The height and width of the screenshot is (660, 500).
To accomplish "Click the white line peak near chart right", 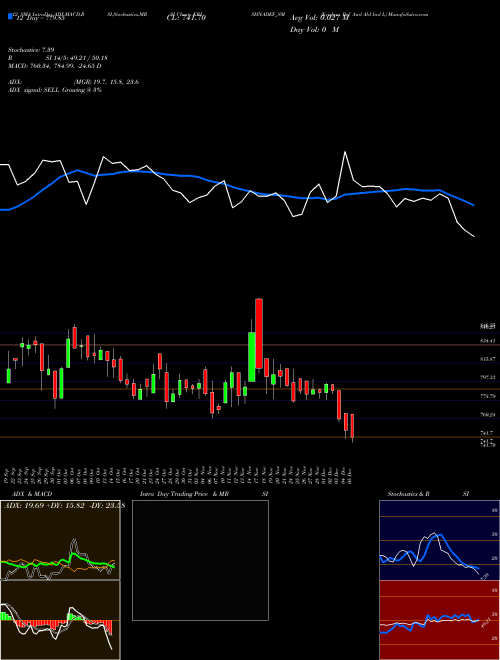I will (345, 152).
